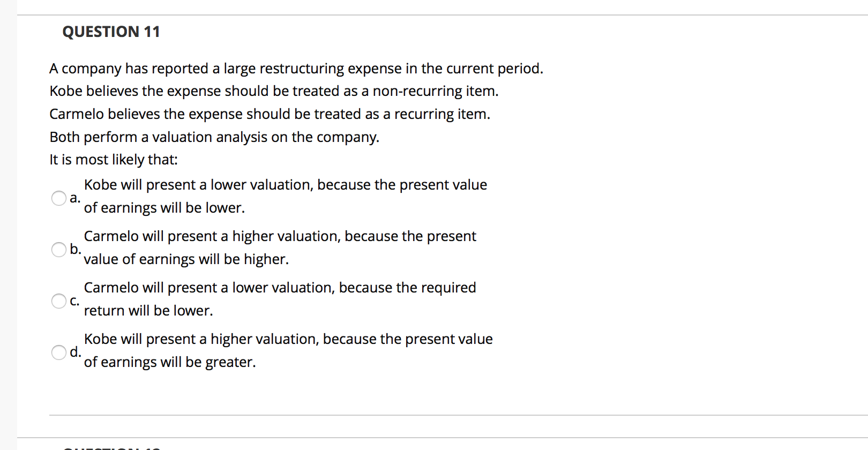Click the restructuring expense question paragraph

click(296, 68)
